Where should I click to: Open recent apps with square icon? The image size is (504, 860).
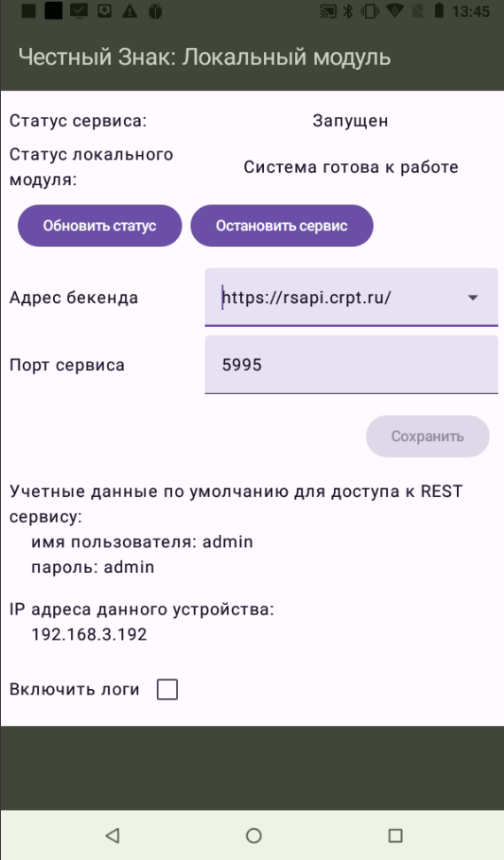(x=395, y=835)
